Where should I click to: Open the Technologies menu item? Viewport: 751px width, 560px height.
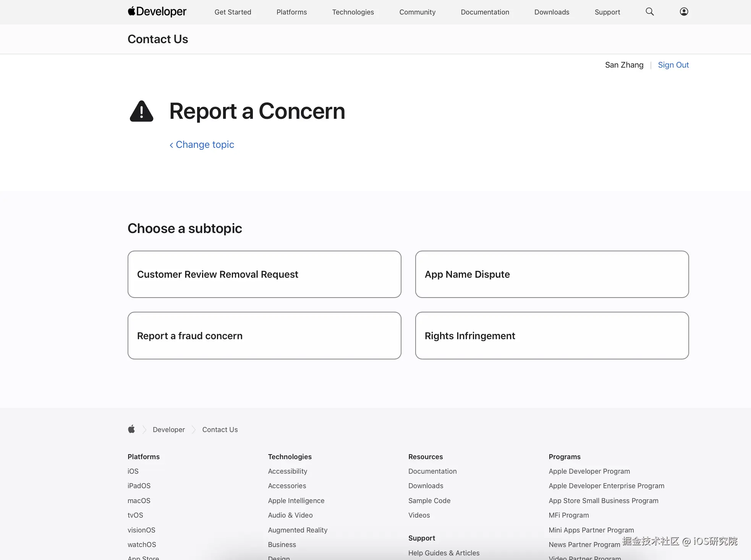pyautogui.click(x=353, y=12)
